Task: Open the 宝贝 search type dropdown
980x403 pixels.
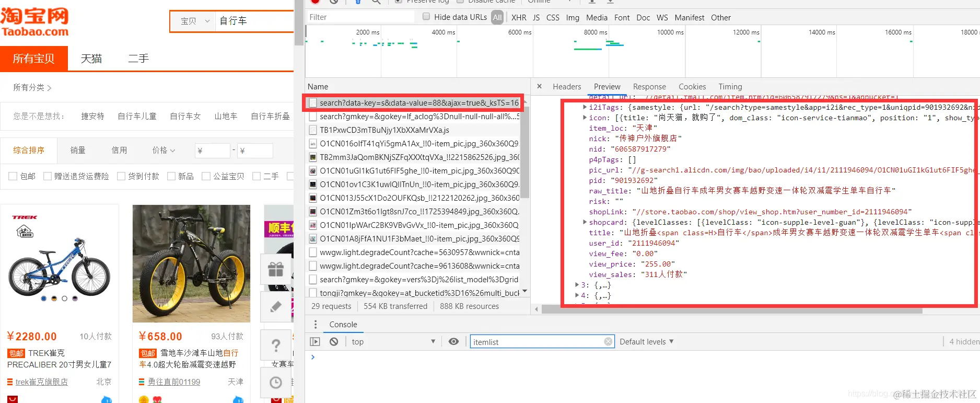Action: point(195,21)
